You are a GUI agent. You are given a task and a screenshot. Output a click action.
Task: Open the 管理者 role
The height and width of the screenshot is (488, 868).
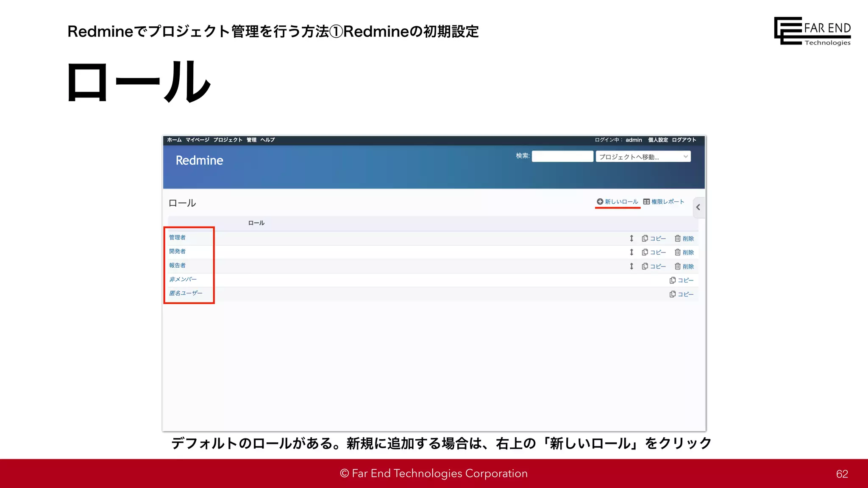pyautogui.click(x=177, y=237)
